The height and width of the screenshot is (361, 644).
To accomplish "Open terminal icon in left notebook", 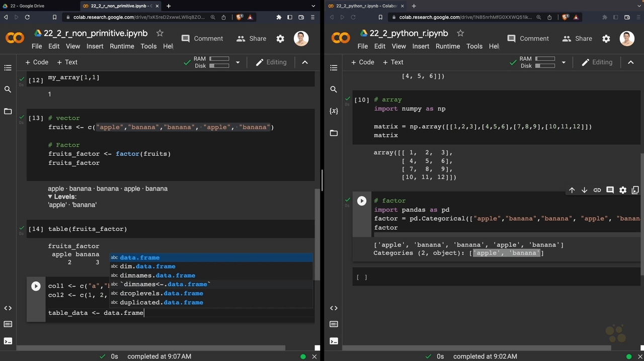I will [x=8, y=341].
